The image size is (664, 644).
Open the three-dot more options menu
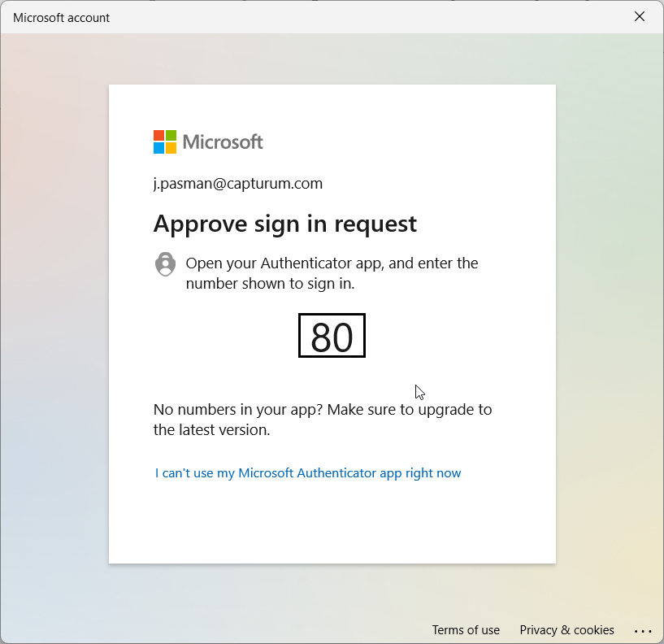(x=643, y=631)
